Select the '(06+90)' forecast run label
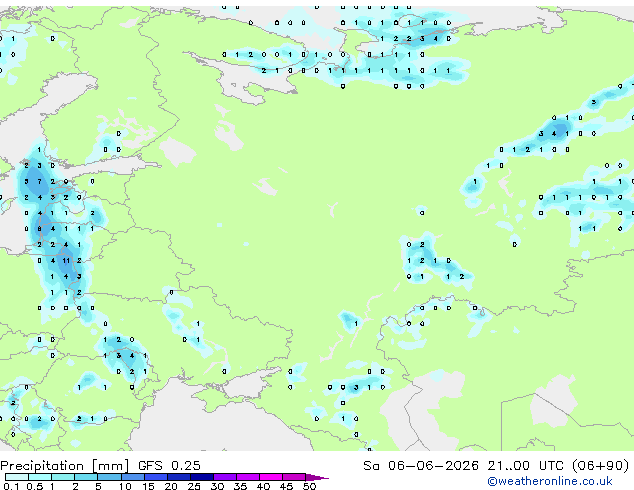The image size is (634, 490). [600, 466]
